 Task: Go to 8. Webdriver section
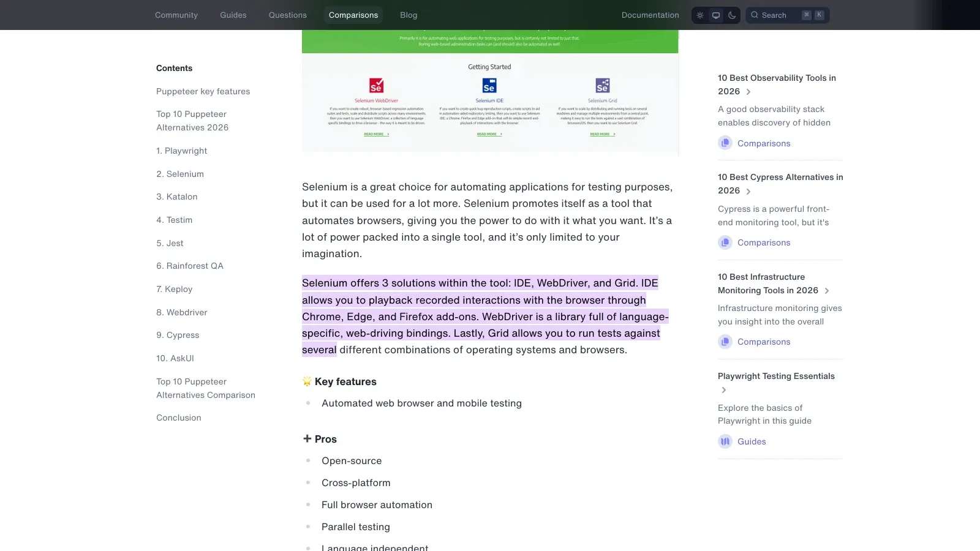point(182,312)
